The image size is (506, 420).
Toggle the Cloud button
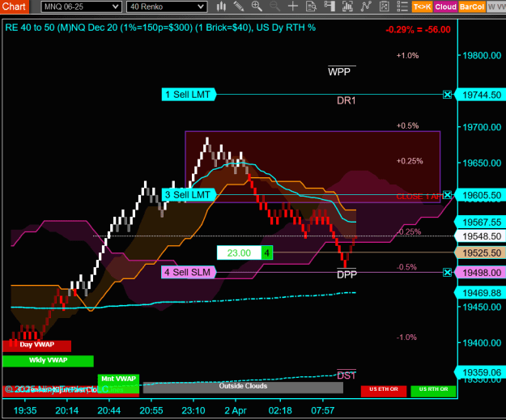pyautogui.click(x=445, y=6)
